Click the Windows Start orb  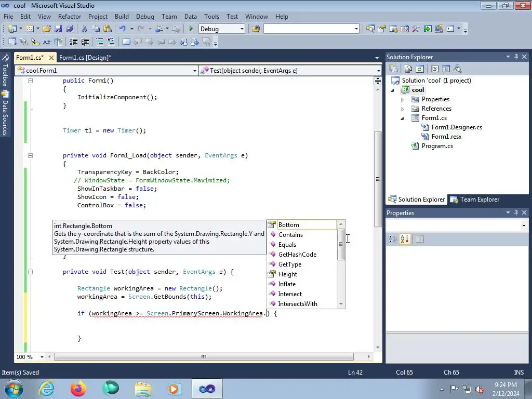[14, 389]
